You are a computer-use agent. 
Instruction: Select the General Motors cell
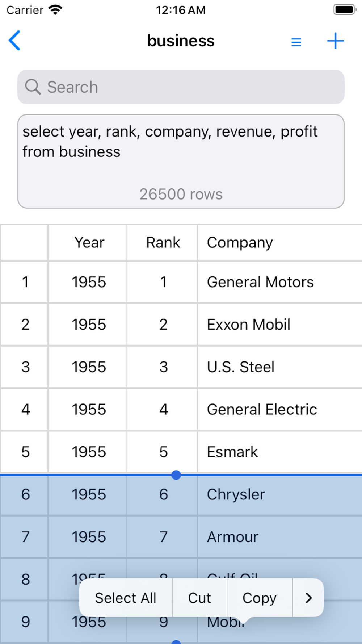(260, 282)
